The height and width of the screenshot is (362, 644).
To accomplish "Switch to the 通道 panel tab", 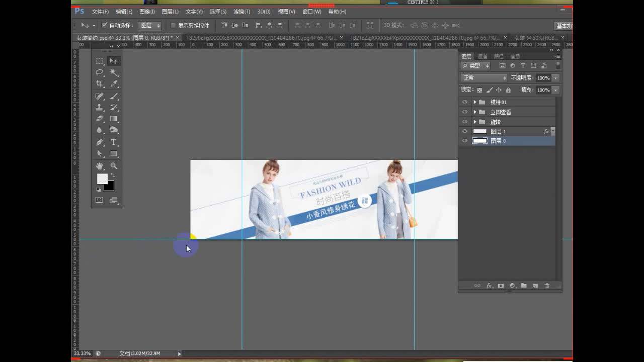I will tap(482, 56).
